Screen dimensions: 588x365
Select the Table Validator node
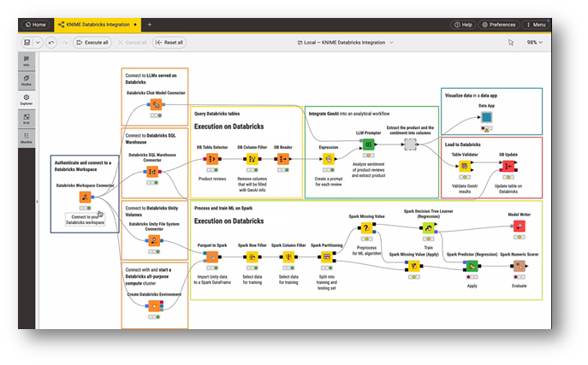click(465, 166)
